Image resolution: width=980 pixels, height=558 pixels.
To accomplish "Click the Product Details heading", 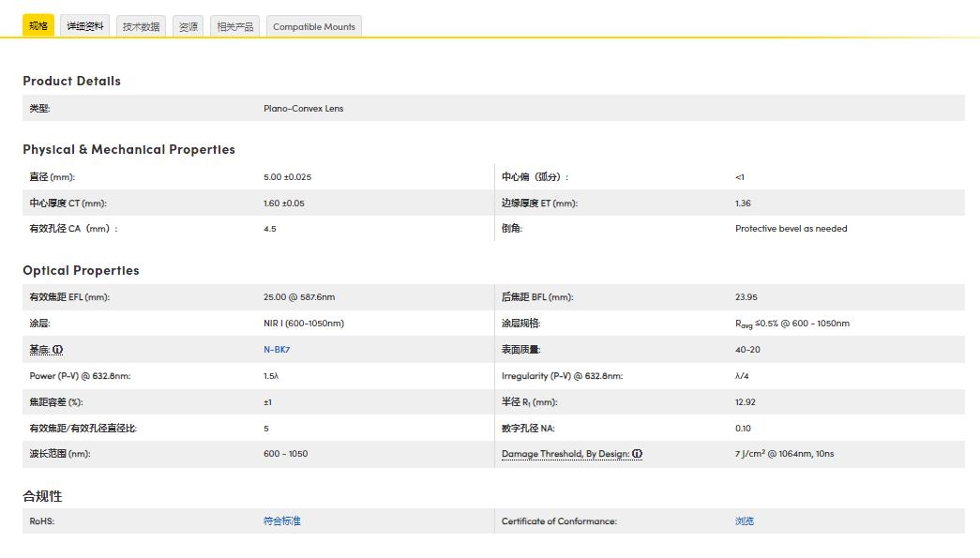I will tap(71, 82).
